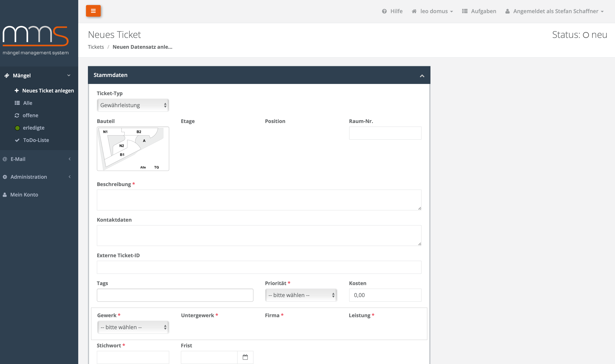This screenshot has height=364, width=615.
Task: Click the house icon next to leo domus
Action: (414, 11)
